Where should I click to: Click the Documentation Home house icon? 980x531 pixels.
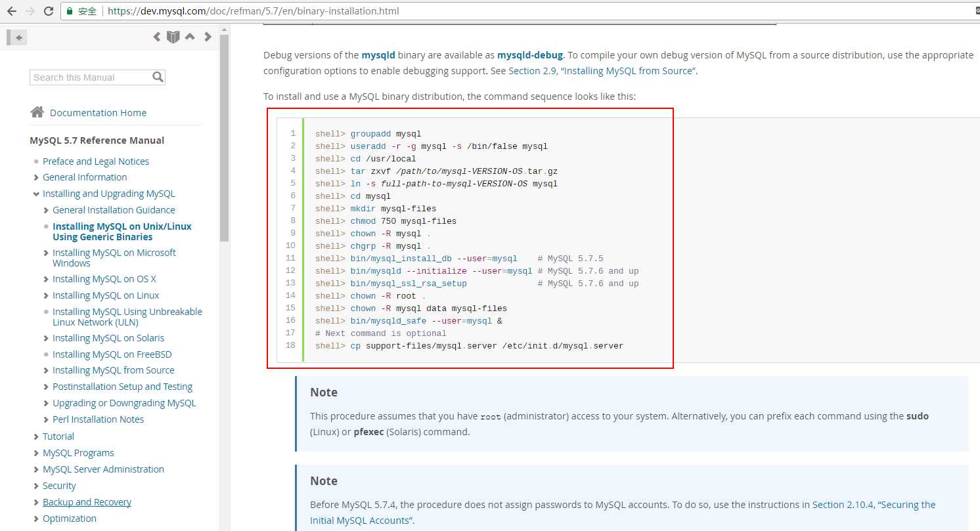pos(37,112)
